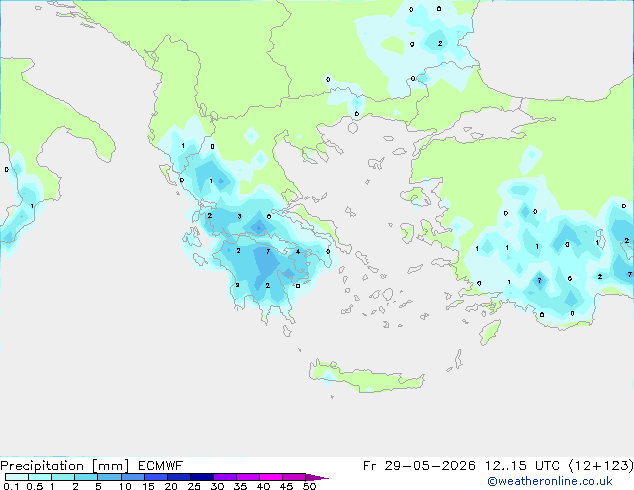The height and width of the screenshot is (490, 634).
Task: Click the ECMWF model label
Action: [x=161, y=466]
